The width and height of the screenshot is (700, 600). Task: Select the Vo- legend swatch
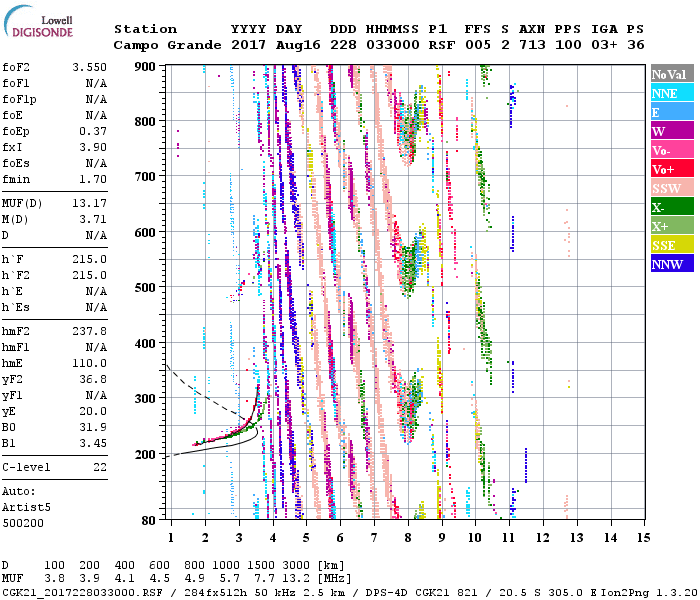(672, 150)
